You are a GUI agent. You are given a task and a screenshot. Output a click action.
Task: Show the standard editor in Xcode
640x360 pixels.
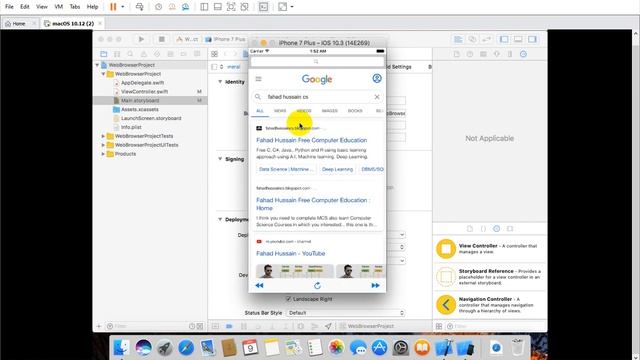point(458,39)
